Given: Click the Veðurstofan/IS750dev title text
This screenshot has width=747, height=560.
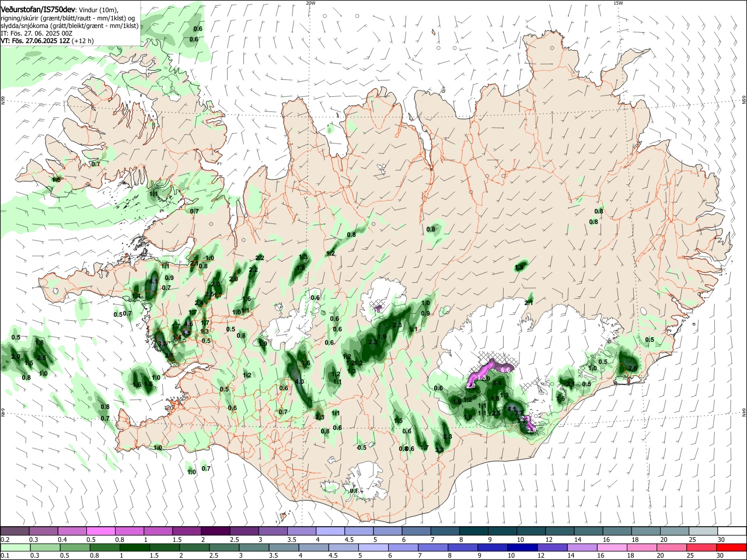Looking at the screenshot, I should (38, 10).
